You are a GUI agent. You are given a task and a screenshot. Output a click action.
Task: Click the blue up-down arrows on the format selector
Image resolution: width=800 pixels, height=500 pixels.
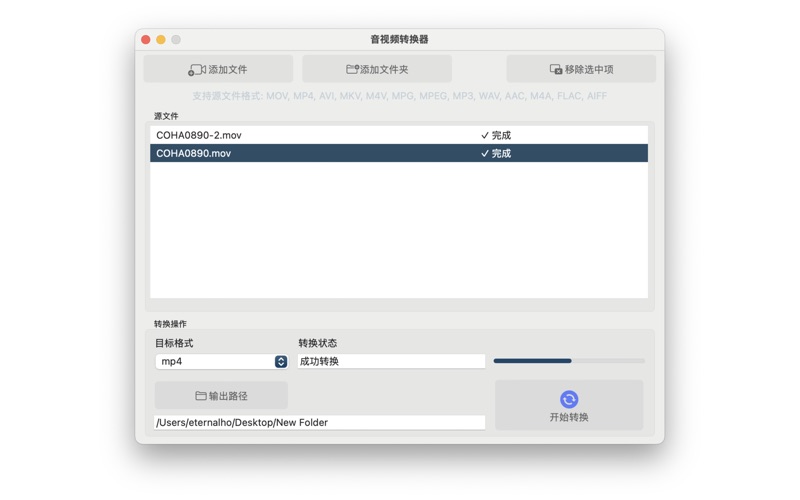point(281,362)
